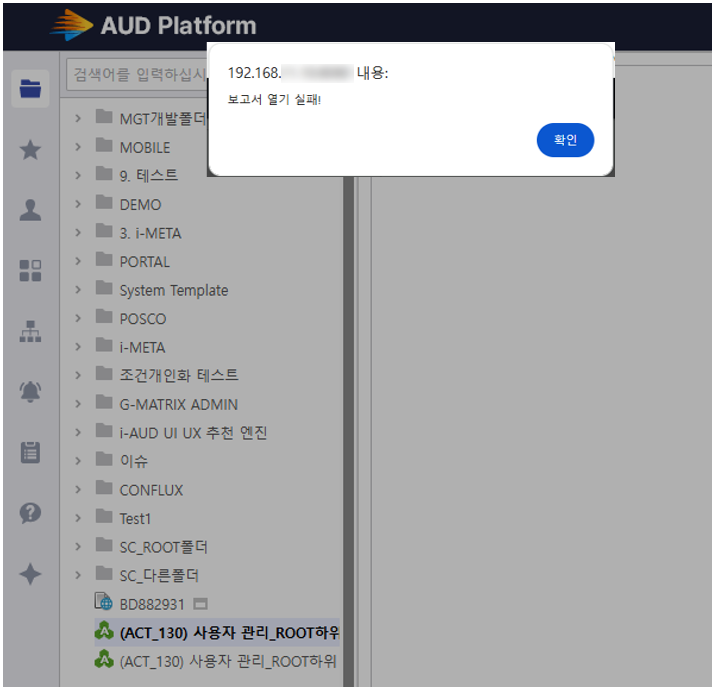This screenshot has width=716, height=690.
Task: Expand the G-MATRIX ADMIN folder chevron
Action: point(78,404)
